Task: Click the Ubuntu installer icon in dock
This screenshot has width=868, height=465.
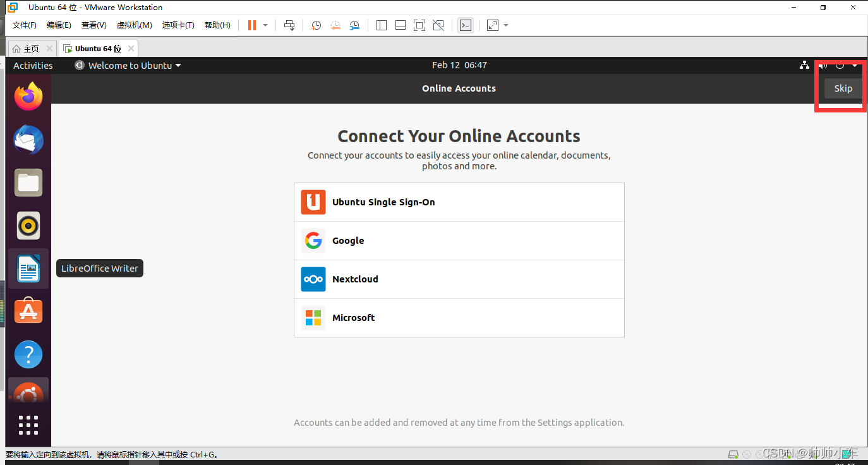Action: [28, 393]
